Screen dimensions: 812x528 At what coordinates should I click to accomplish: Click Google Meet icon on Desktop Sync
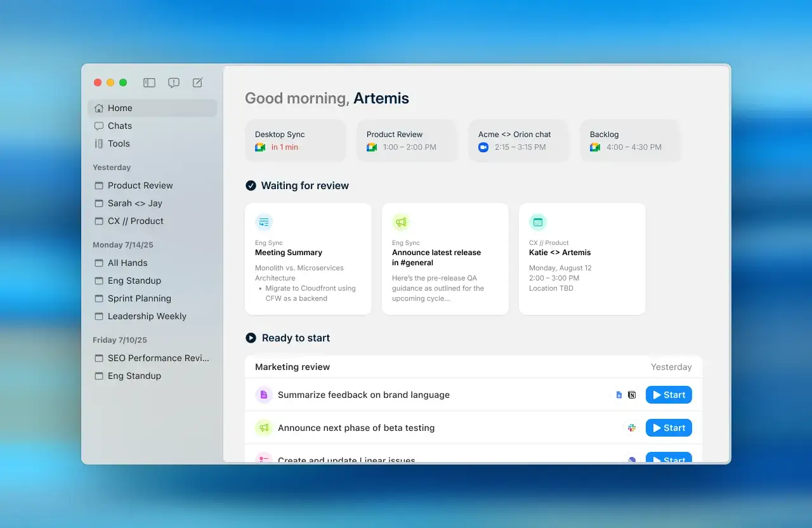coord(260,147)
